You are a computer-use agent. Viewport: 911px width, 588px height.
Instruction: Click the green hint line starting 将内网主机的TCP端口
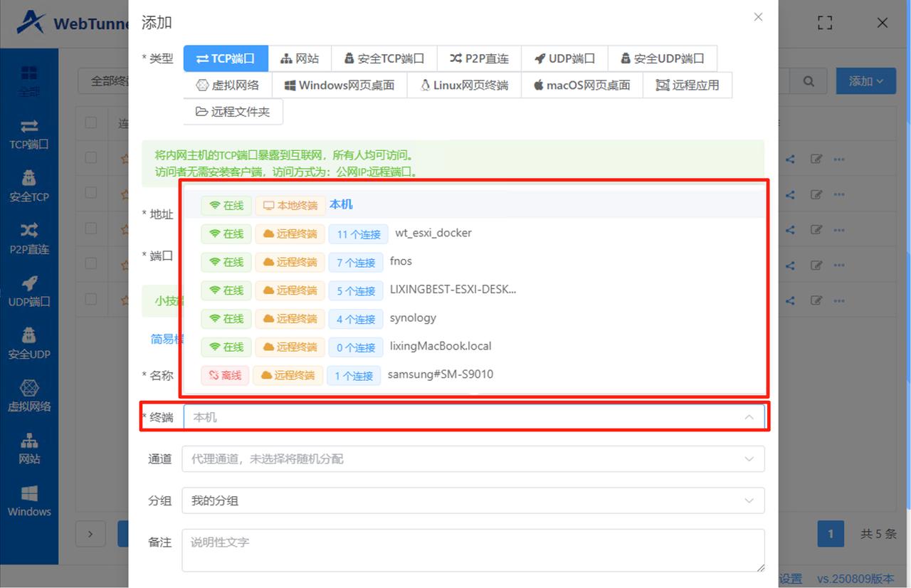(284, 154)
